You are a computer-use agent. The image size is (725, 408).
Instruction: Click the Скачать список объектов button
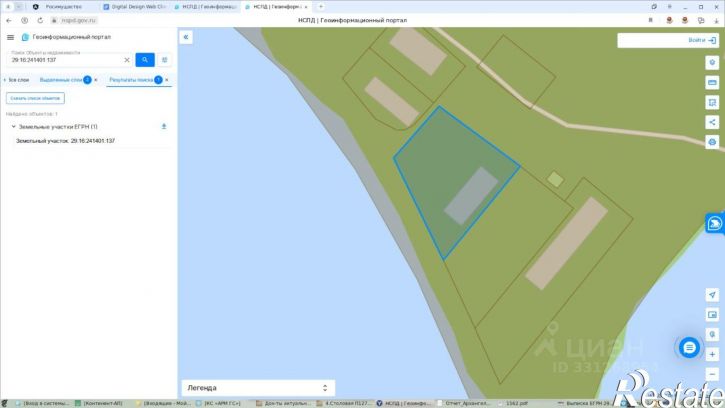[35, 98]
